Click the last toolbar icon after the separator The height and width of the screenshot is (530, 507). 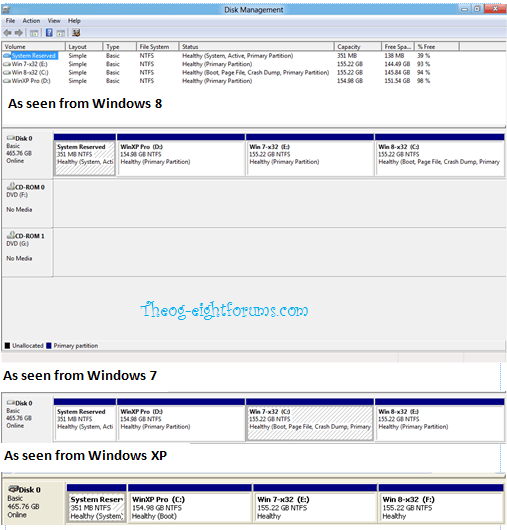[x=76, y=33]
